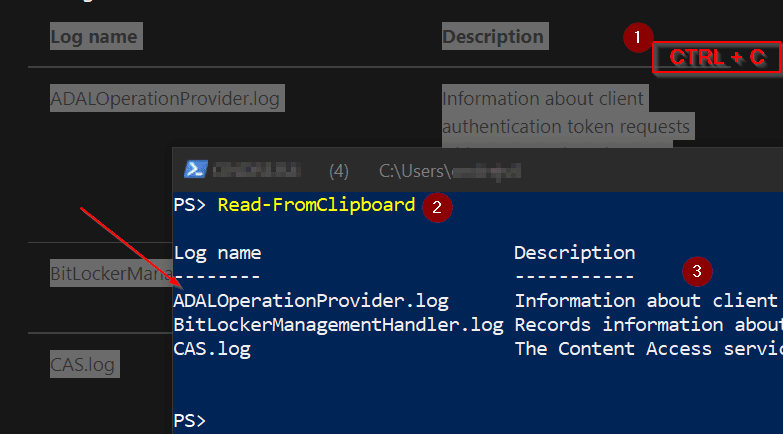
Task: Click the red numbered badge 1
Action: pyautogui.click(x=635, y=39)
